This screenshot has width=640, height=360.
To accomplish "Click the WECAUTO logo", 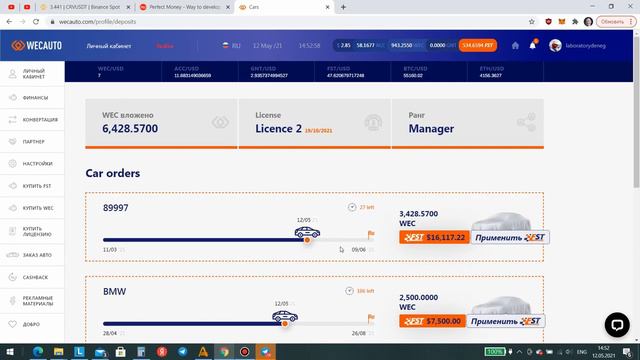I will coord(37,45).
